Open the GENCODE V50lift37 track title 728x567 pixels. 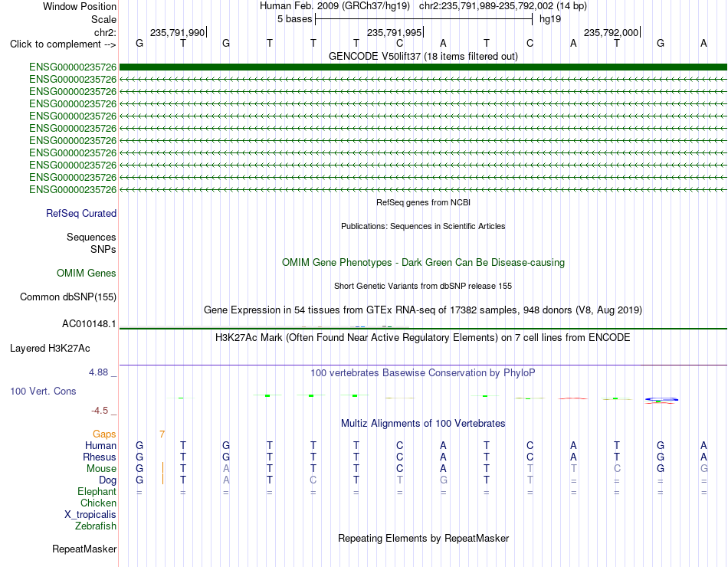(423, 56)
